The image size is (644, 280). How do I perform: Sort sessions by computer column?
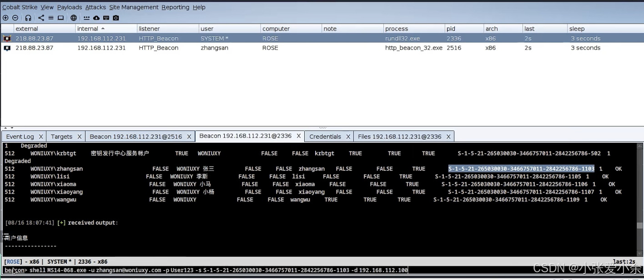click(x=291, y=29)
